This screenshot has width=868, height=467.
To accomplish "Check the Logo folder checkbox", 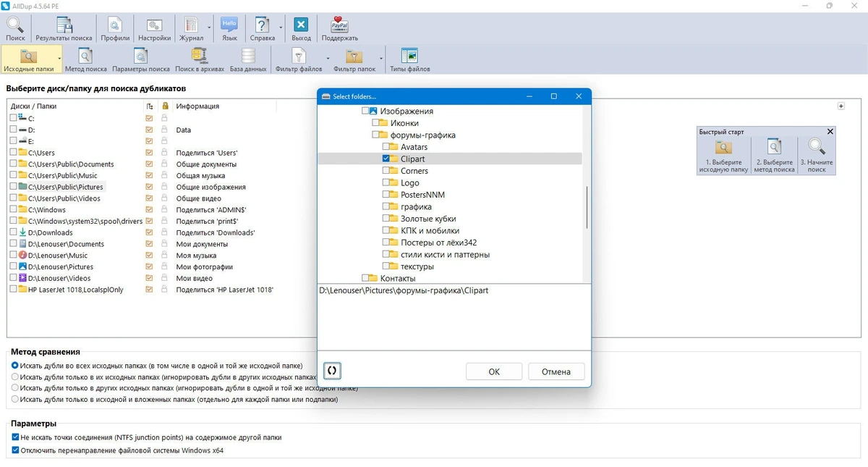I will [x=386, y=182].
